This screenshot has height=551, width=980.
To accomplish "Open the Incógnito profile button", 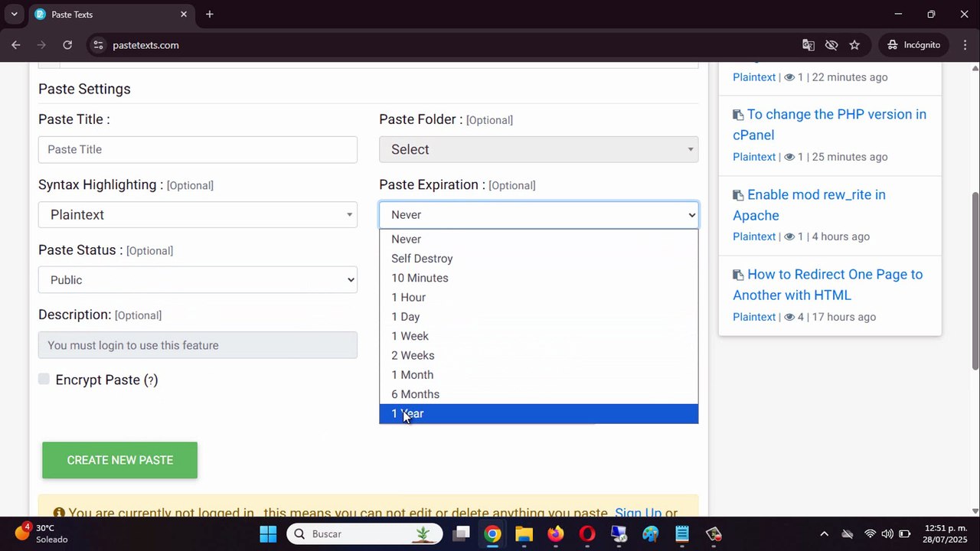I will 913,45.
